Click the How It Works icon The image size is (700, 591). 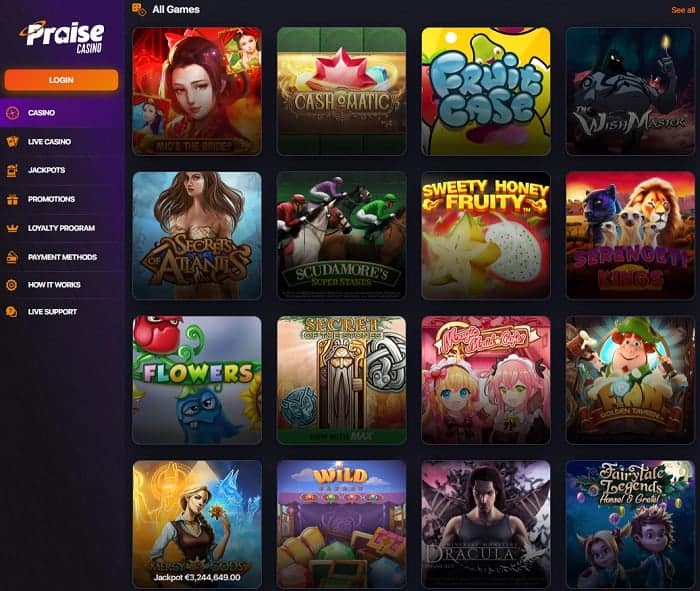tap(12, 285)
